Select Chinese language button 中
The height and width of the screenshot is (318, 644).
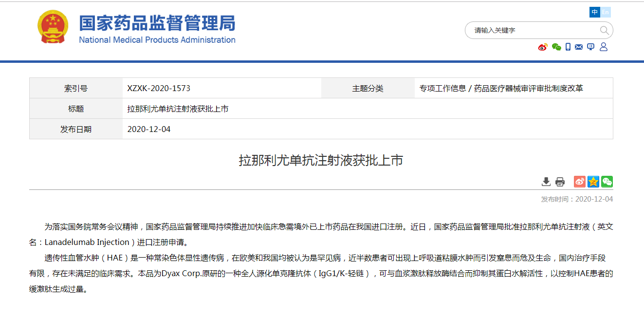click(595, 12)
